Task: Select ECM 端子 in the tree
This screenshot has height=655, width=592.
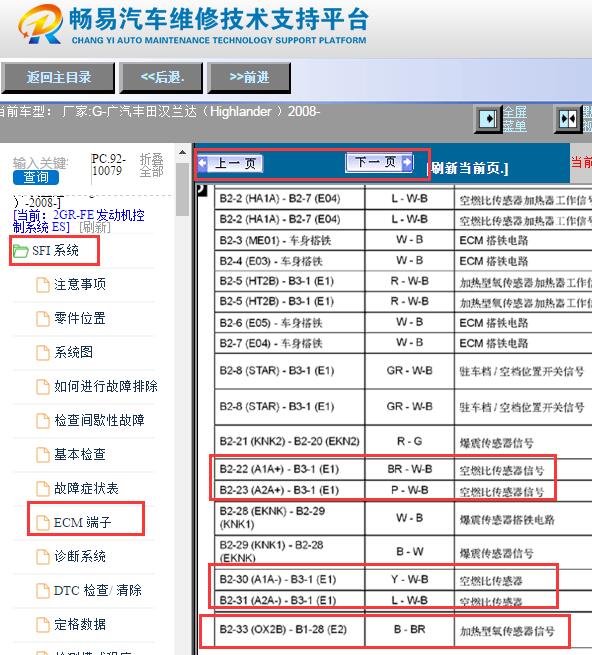Action: [x=82, y=522]
